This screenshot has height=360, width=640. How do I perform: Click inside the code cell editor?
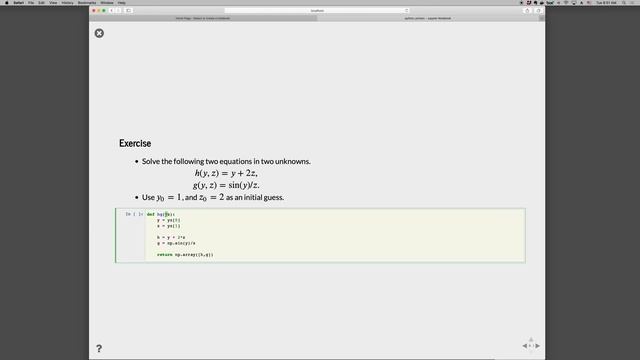coord(335,235)
